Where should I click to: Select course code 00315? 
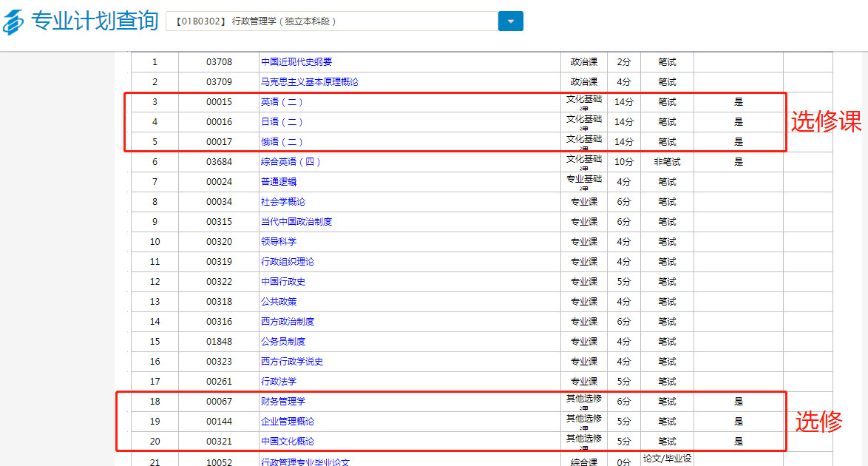(219, 222)
